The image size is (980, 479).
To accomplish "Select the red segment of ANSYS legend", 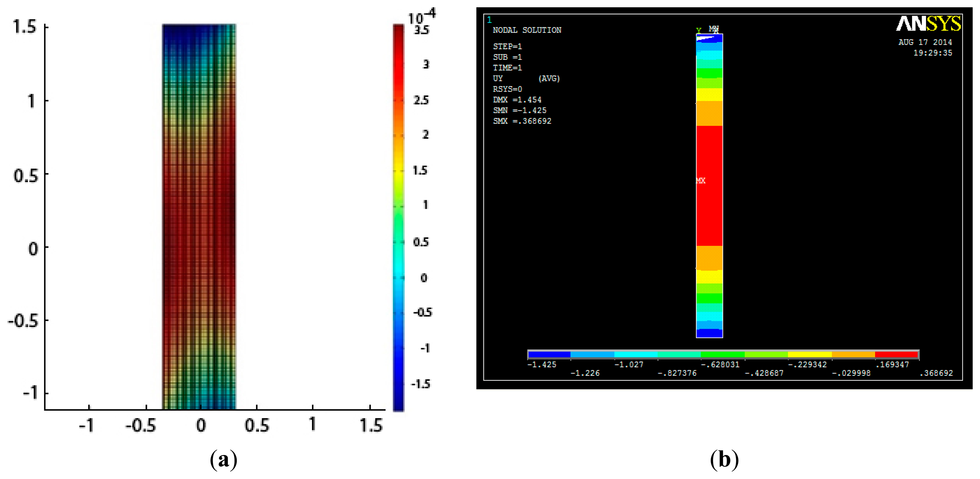I will 897,355.
